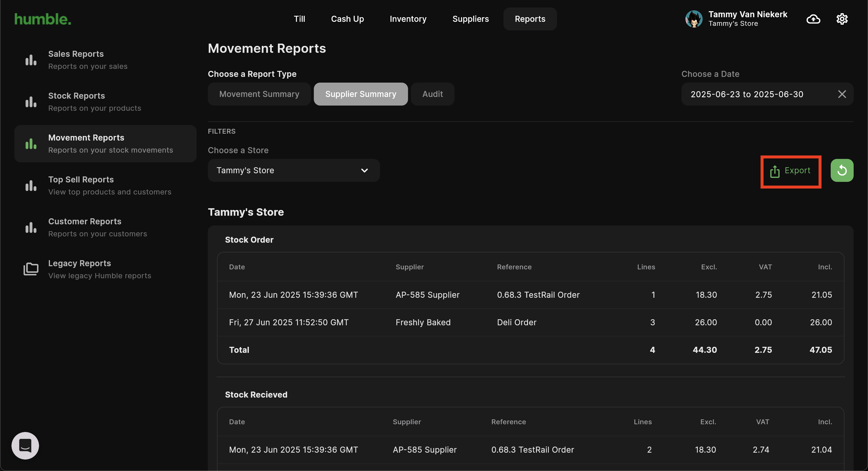Click the store dropdown chevron arrow
Screen dimensions: 868x471
(364, 170)
